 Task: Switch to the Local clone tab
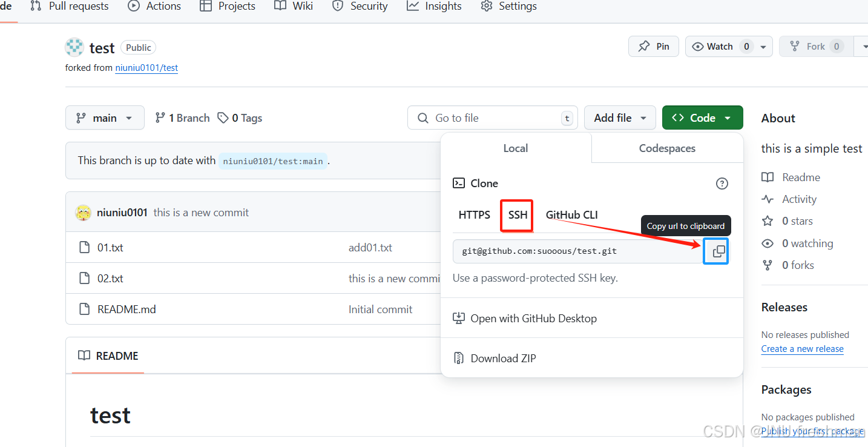coord(516,148)
